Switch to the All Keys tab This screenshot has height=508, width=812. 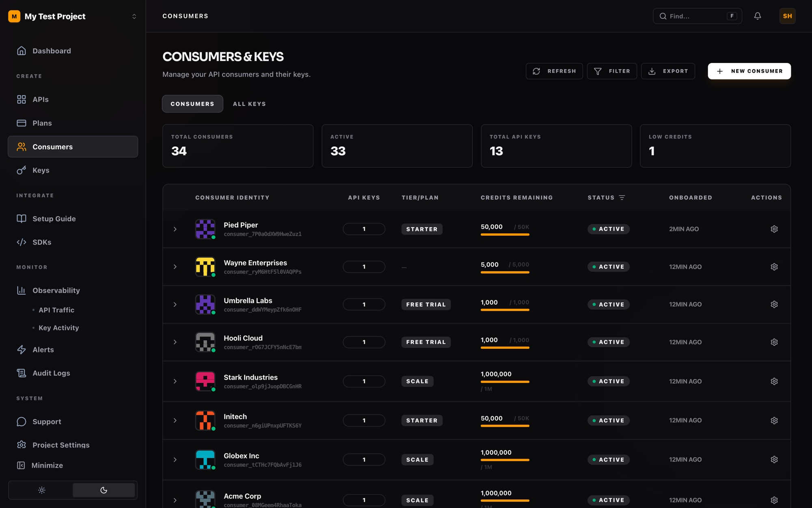tap(249, 104)
